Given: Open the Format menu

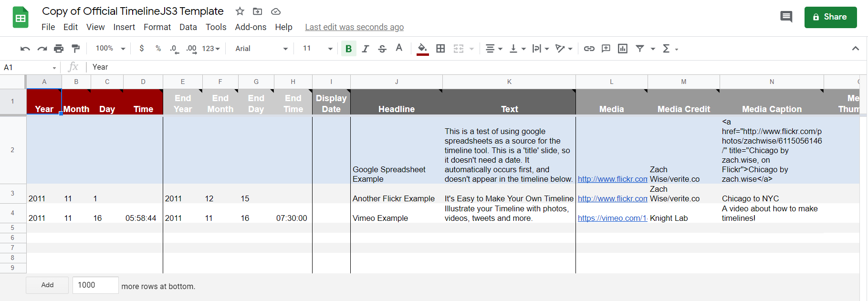Looking at the screenshot, I should point(157,27).
